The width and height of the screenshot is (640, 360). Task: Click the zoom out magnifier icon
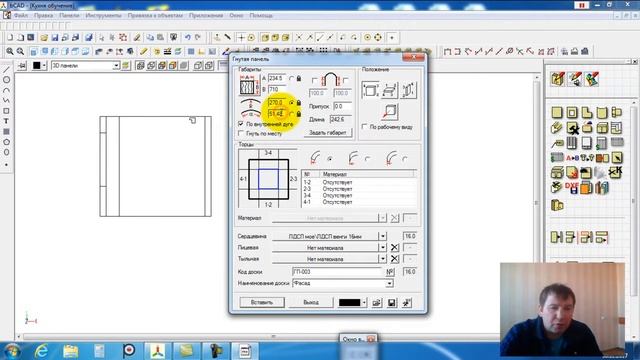(x=20, y=51)
